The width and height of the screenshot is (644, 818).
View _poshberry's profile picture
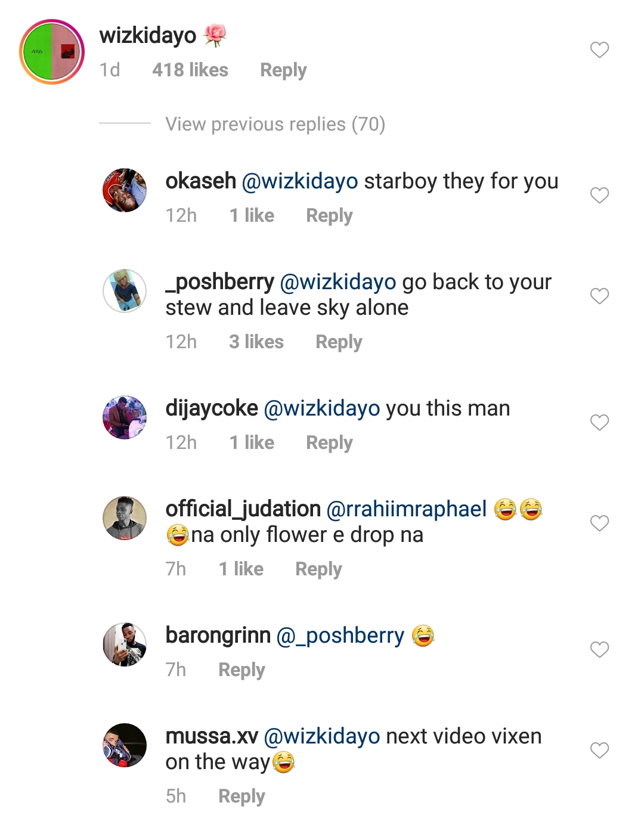click(x=125, y=291)
